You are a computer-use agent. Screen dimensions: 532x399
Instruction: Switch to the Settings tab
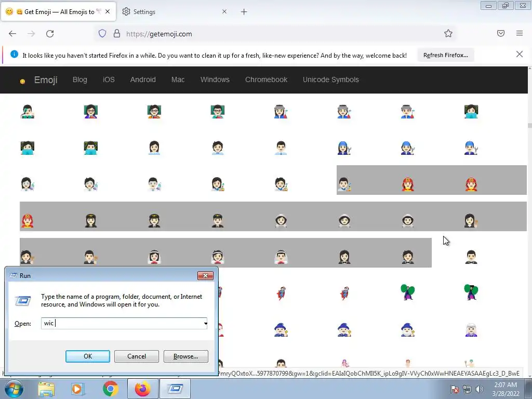[173, 12]
